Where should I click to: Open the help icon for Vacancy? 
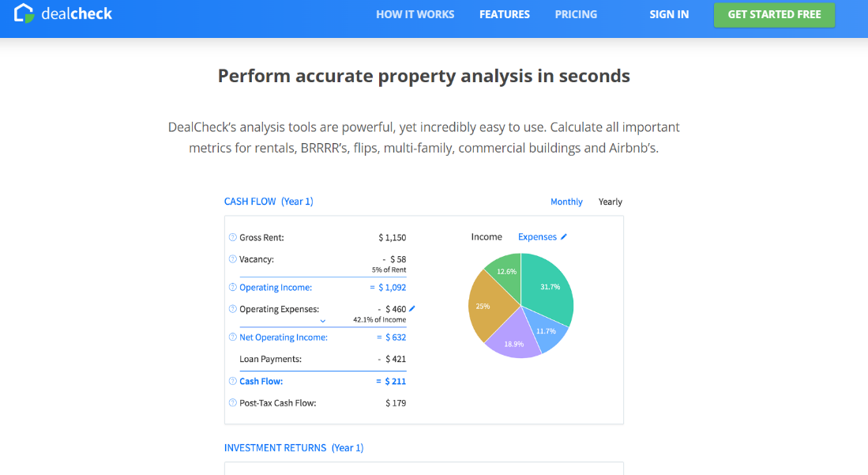pyautogui.click(x=232, y=258)
